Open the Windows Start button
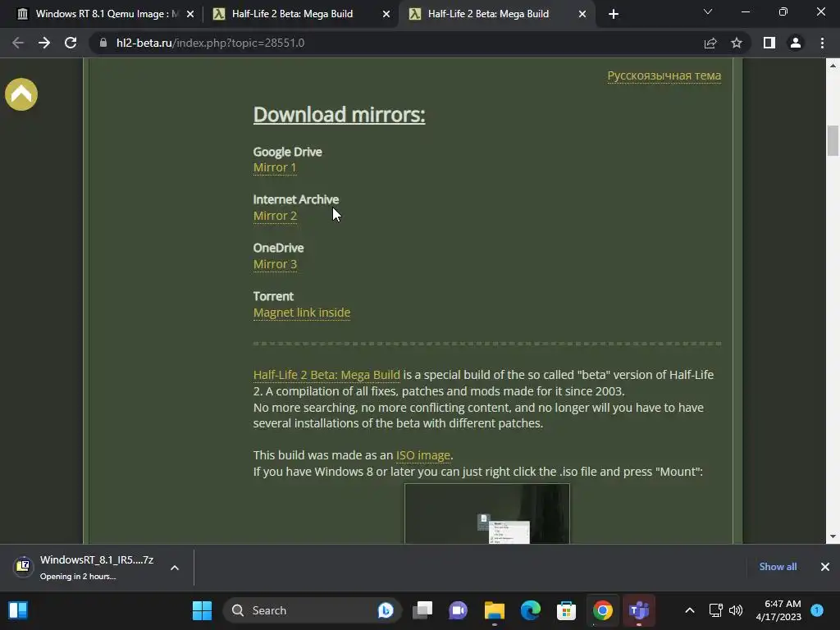 (x=202, y=610)
